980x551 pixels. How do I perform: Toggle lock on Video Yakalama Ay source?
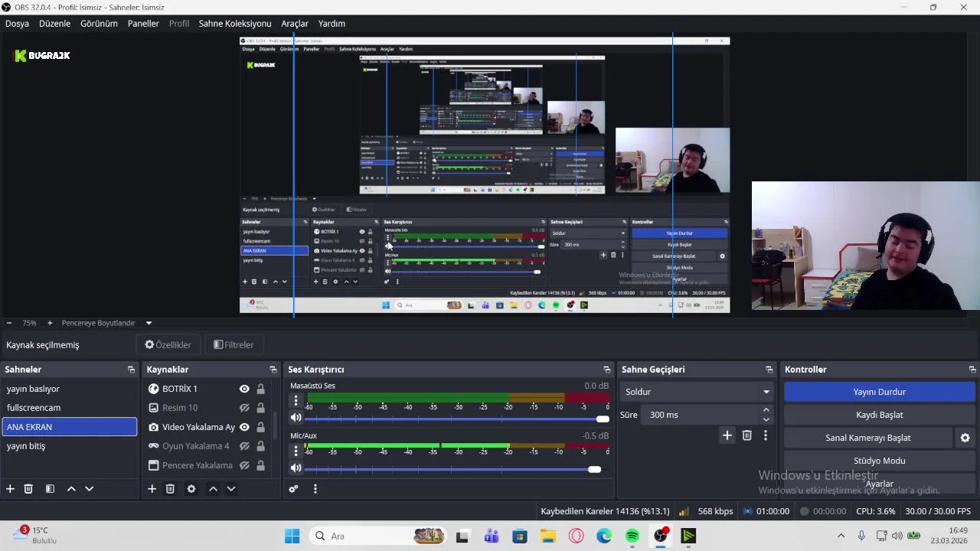click(x=260, y=427)
